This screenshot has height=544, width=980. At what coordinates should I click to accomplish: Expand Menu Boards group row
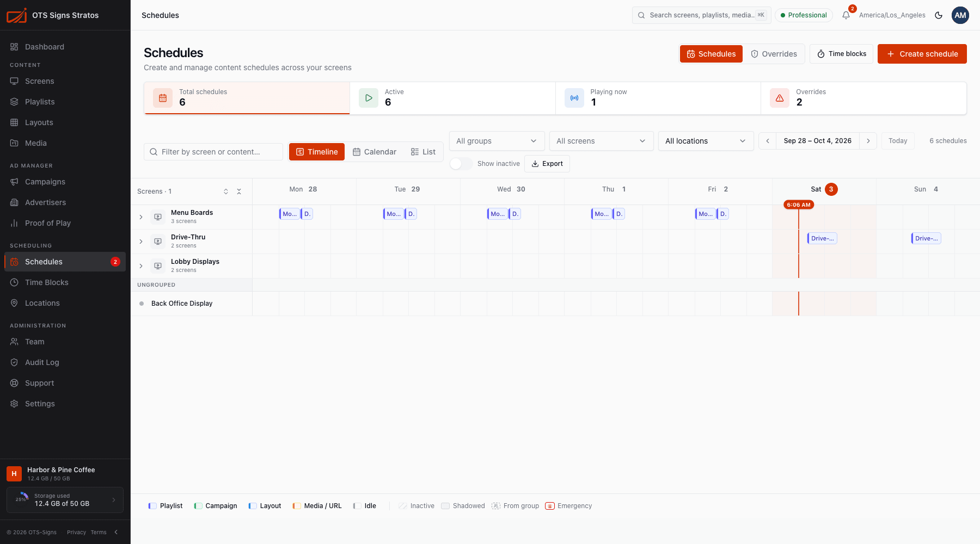(x=141, y=217)
